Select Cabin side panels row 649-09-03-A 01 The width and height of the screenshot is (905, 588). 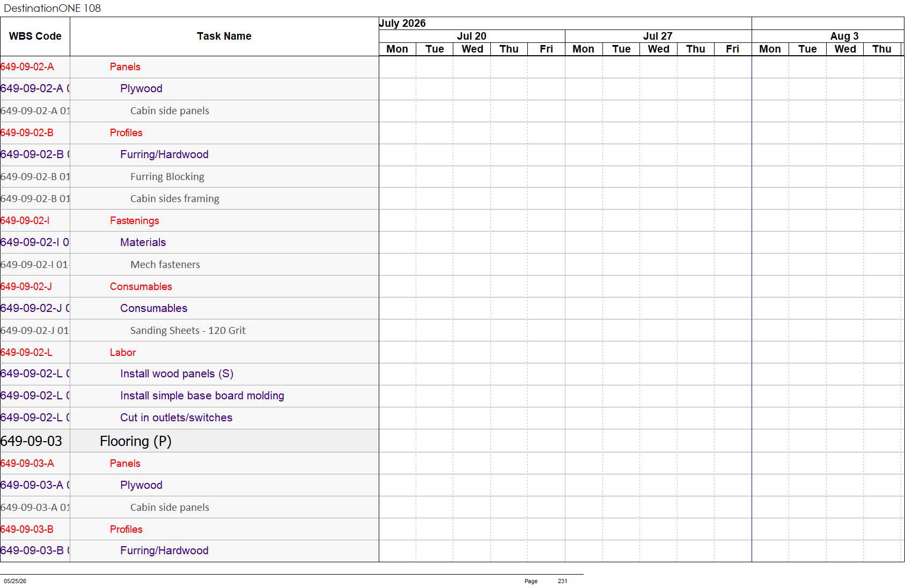tap(189, 508)
